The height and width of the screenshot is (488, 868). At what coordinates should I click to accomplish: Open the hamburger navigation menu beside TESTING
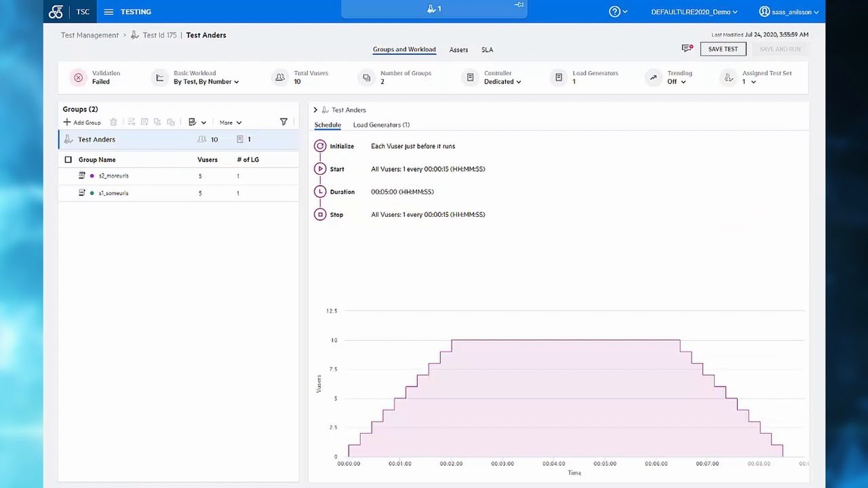coord(108,12)
